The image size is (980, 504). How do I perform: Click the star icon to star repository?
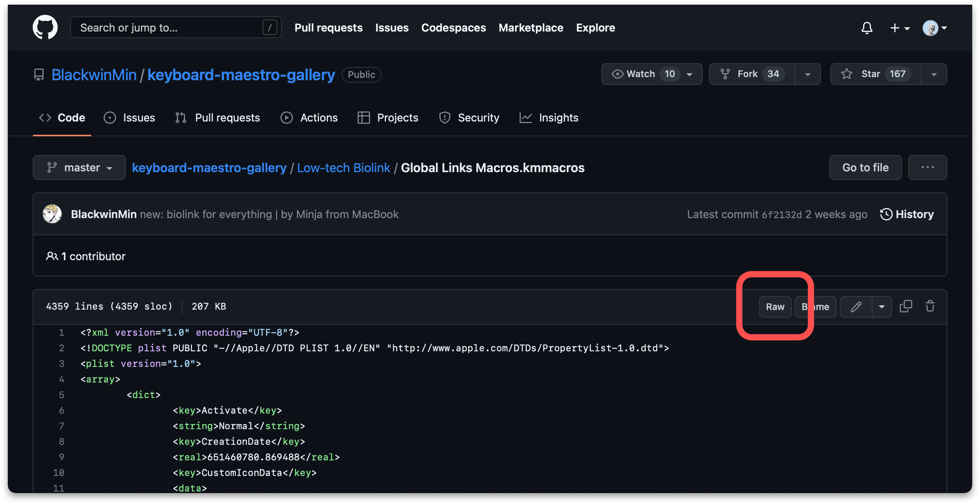coord(848,74)
